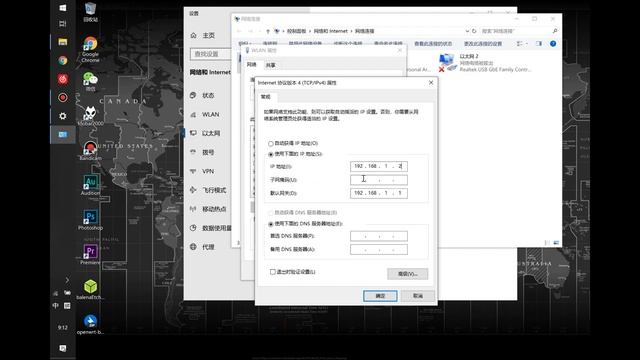
Task: Open 飞行模式 in Settings sidebar
Action: tap(208, 190)
